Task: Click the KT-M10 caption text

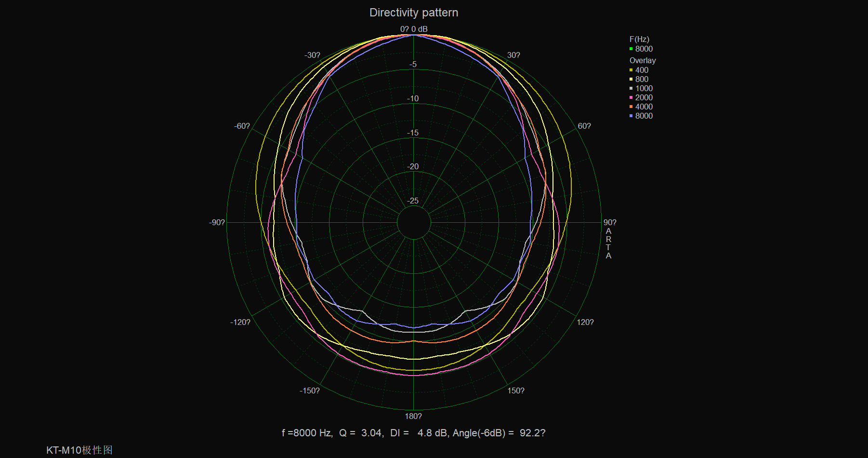Action: pyautogui.click(x=79, y=450)
